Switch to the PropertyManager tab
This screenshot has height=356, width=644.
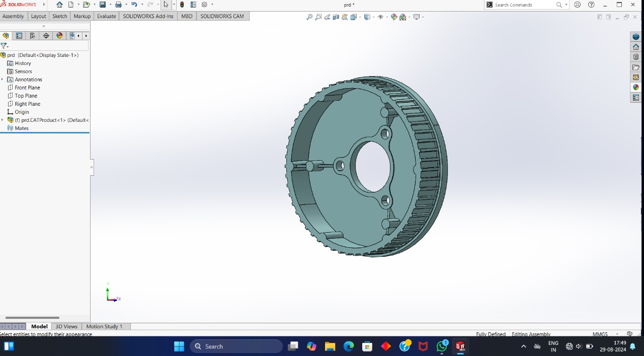pyautogui.click(x=19, y=36)
